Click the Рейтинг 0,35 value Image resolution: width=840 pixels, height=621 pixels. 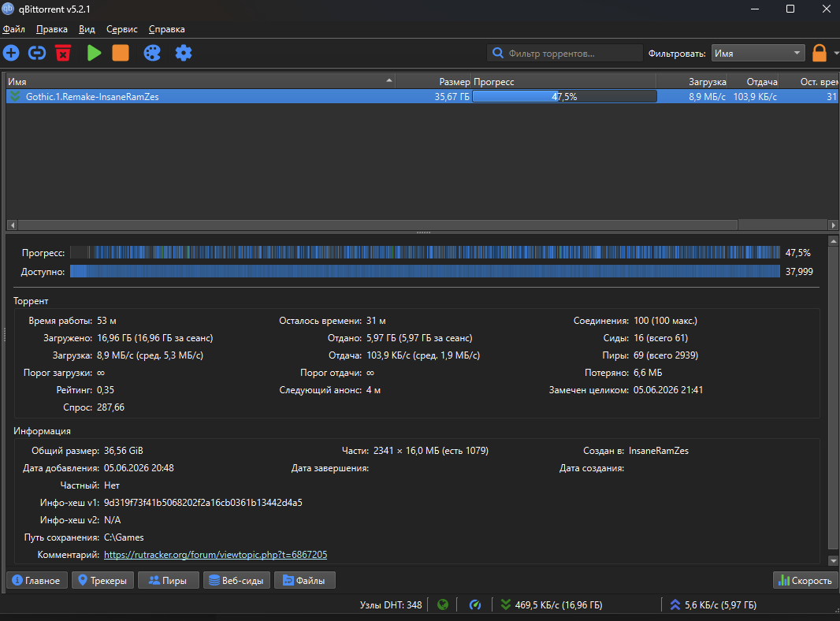[x=106, y=390]
